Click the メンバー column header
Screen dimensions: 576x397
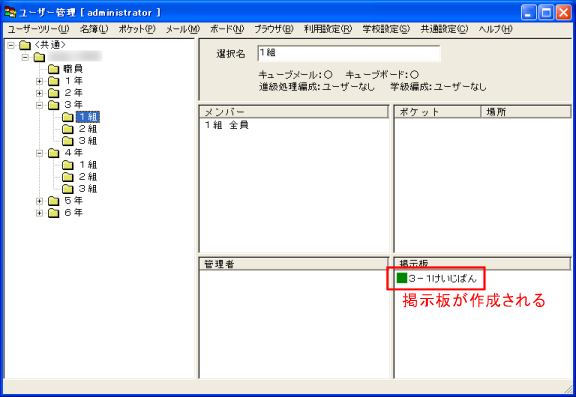(x=294, y=112)
